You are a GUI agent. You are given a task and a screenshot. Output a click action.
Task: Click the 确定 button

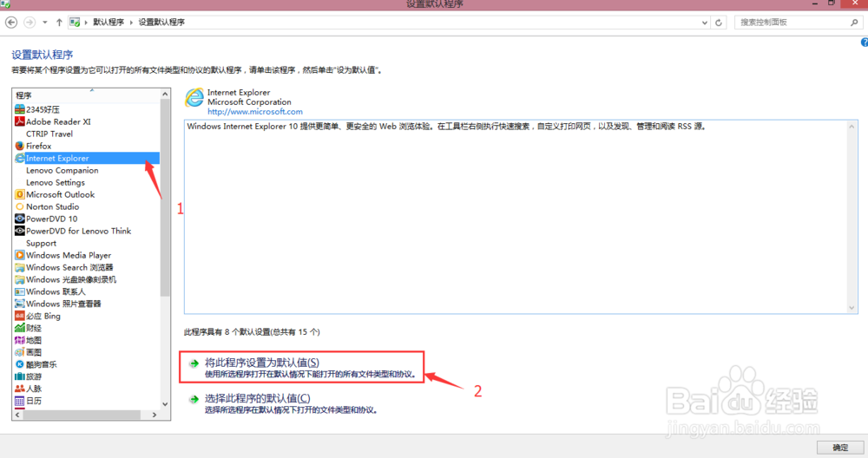pyautogui.click(x=840, y=448)
